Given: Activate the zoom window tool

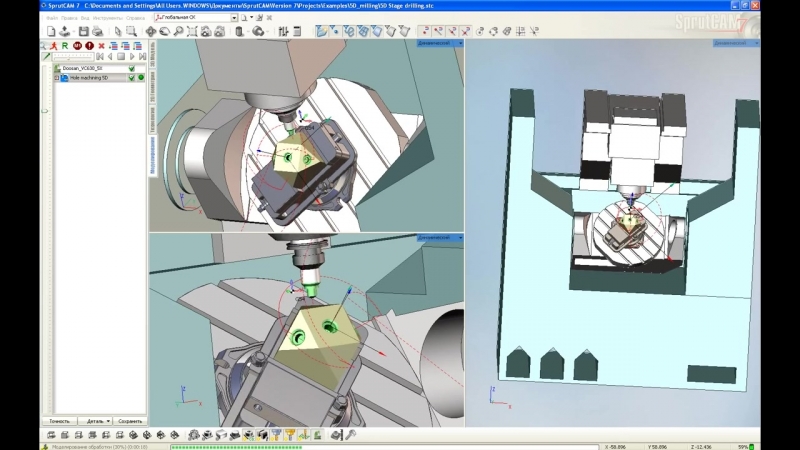Looking at the screenshot, I should pos(131,32).
